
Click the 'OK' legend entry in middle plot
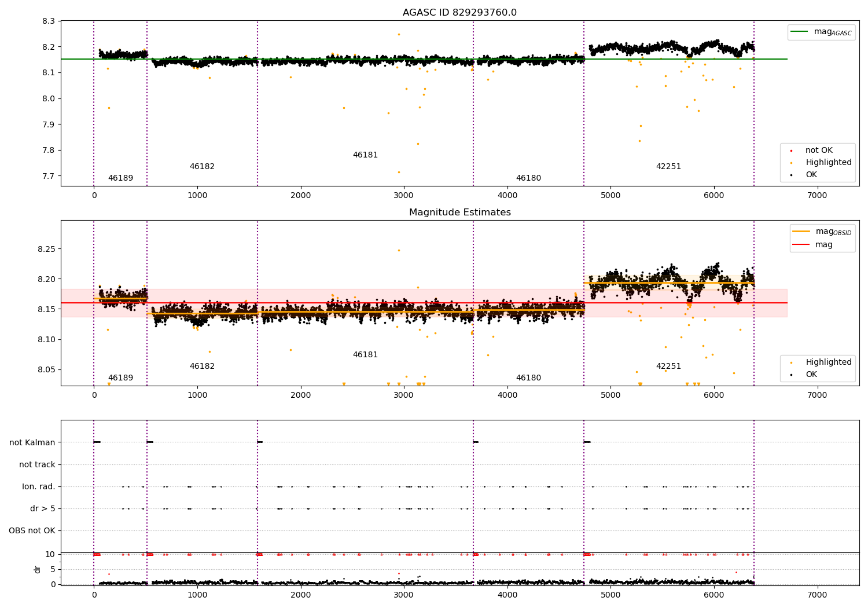pos(811,375)
